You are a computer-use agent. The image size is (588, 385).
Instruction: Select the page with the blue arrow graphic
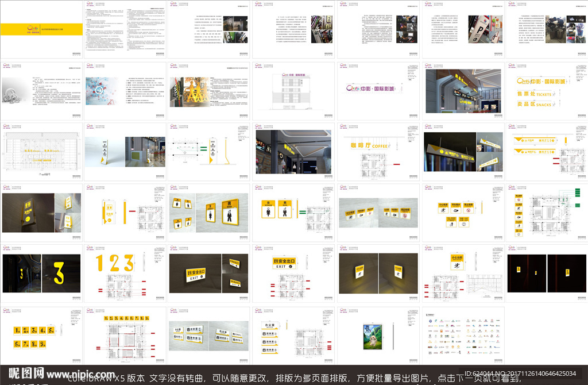click(125, 91)
